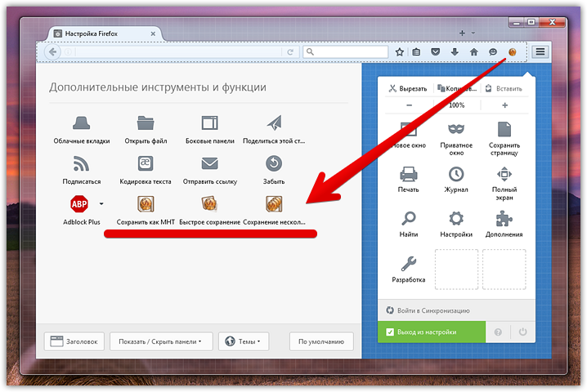
Task: Click the Сохранение нескольких вкладок icon
Action: click(274, 204)
